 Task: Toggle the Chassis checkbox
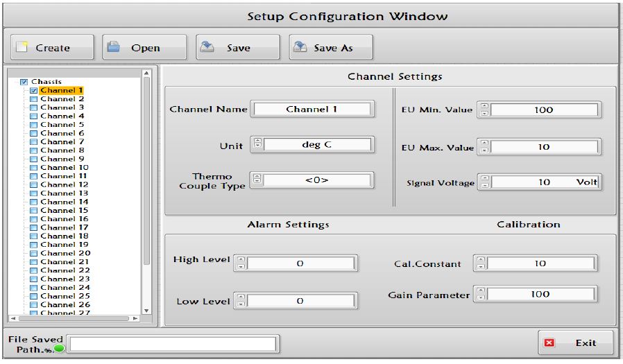point(24,82)
